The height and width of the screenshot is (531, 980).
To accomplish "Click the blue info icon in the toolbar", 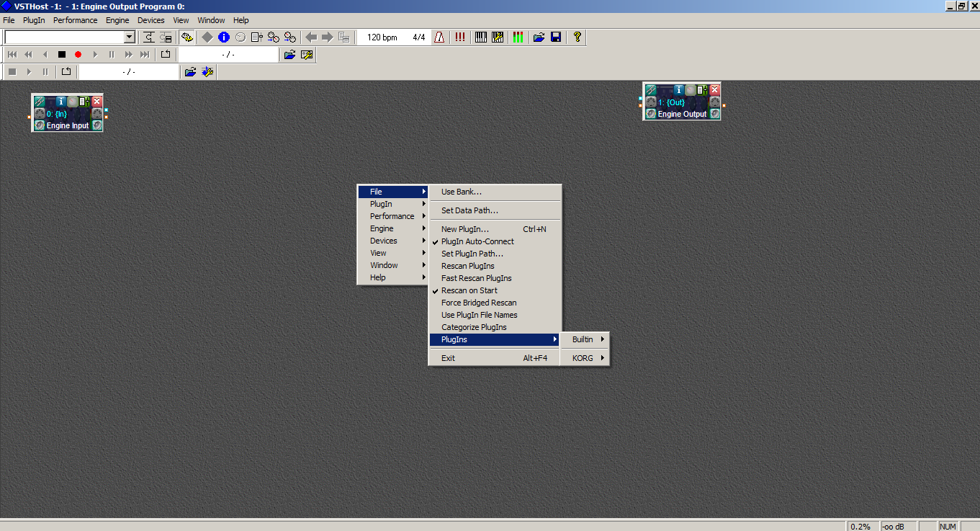I will 224,37.
